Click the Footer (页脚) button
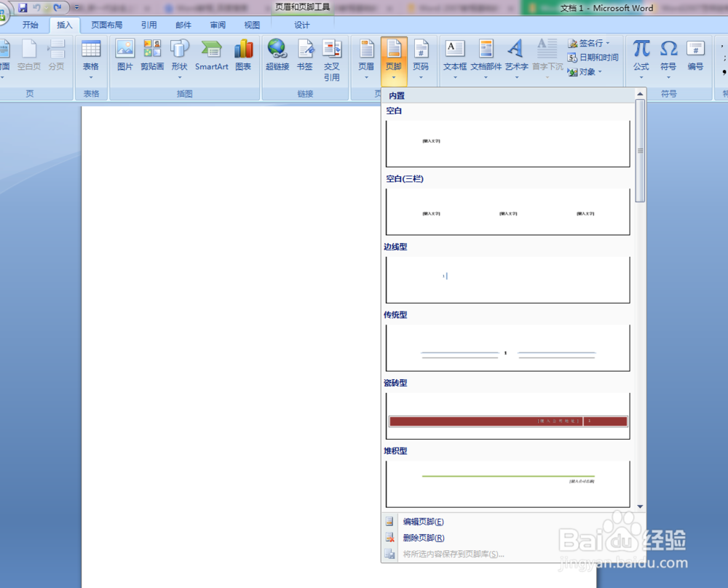Viewport: 728px width, 588px height. tap(394, 60)
